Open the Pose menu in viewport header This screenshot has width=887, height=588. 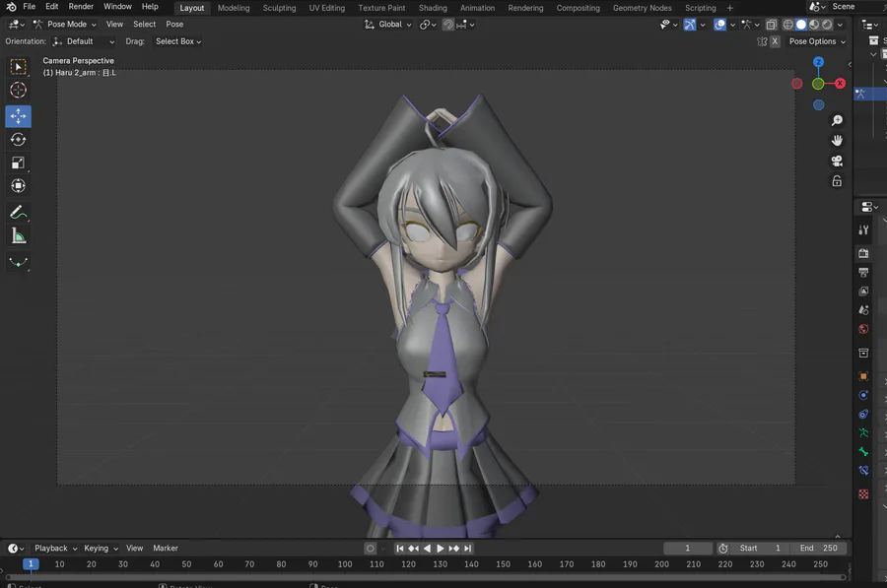click(174, 25)
